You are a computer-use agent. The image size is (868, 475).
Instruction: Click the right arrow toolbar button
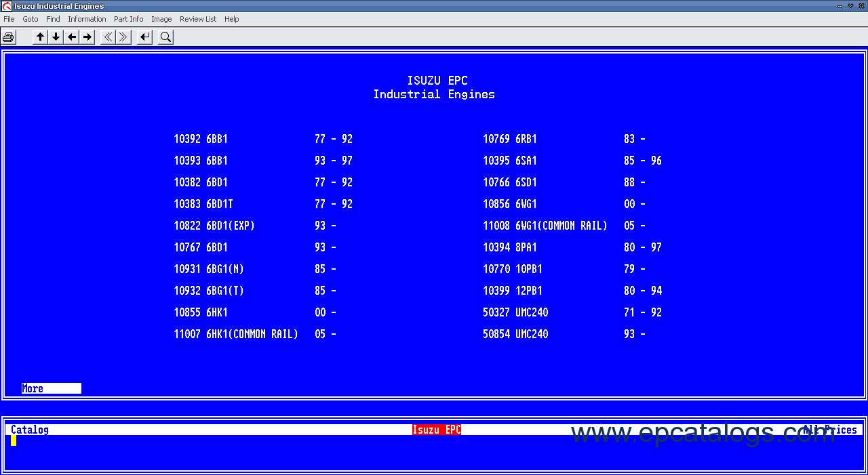[x=87, y=37]
